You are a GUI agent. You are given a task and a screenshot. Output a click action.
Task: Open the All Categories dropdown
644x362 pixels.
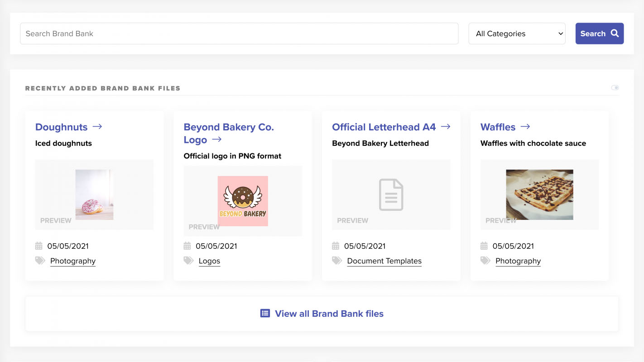[517, 33]
